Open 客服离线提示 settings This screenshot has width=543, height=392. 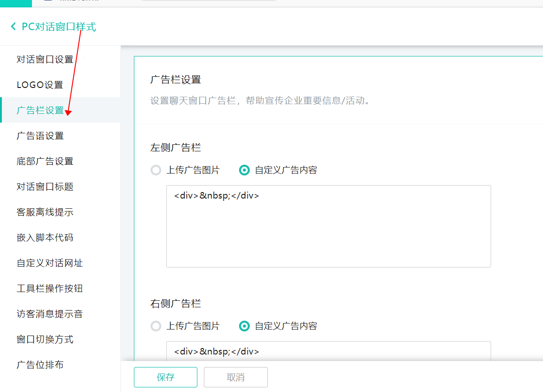click(x=45, y=212)
